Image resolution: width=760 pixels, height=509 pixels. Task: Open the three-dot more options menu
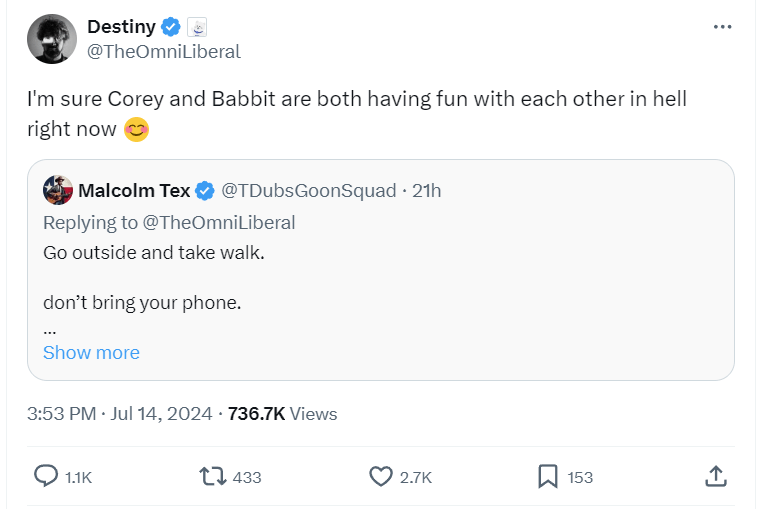(x=722, y=27)
